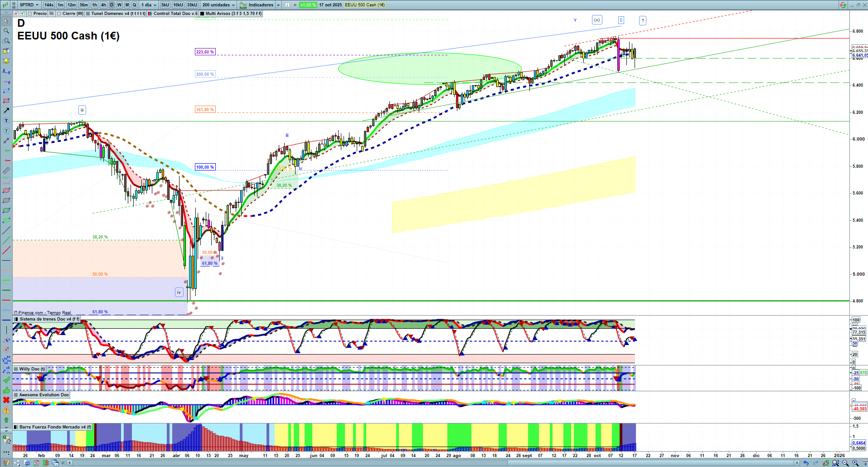Select the arrow cursor tool
868x467 pixels.
pos(6,21)
